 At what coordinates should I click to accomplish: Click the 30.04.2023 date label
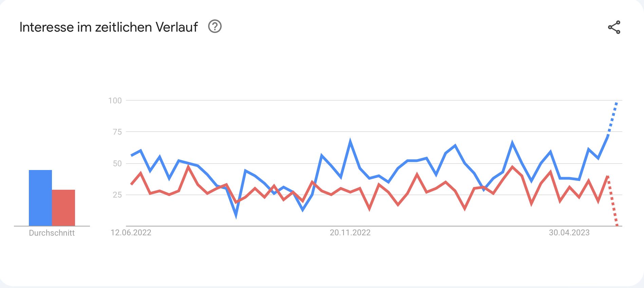pyautogui.click(x=569, y=233)
